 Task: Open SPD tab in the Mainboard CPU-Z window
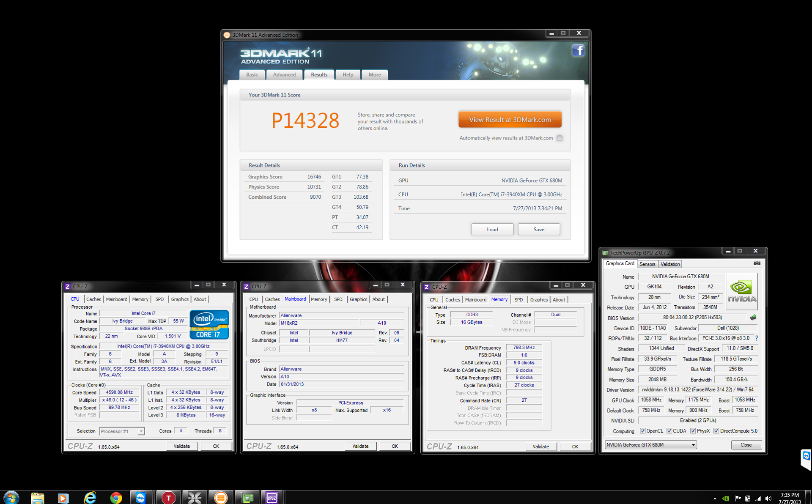click(x=338, y=299)
